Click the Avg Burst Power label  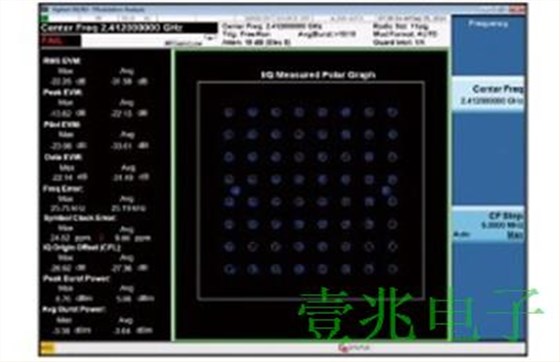[x=74, y=309]
